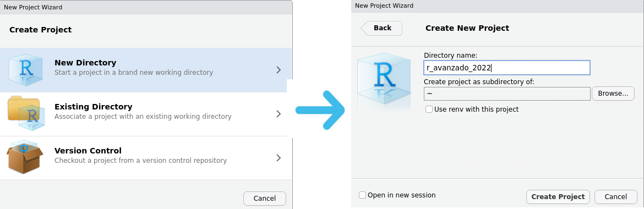The width and height of the screenshot is (644, 209).
Task: Go Back to the previous wizard page
Action: point(381,28)
